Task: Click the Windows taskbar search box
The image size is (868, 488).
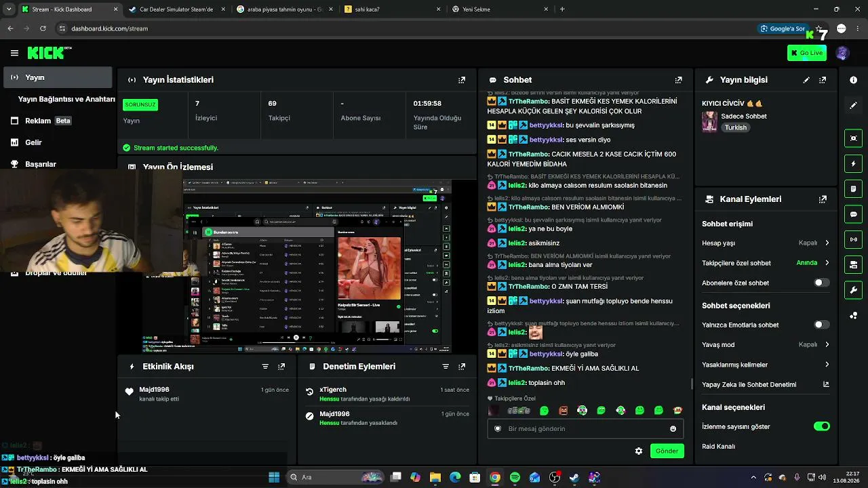Action: (337, 477)
